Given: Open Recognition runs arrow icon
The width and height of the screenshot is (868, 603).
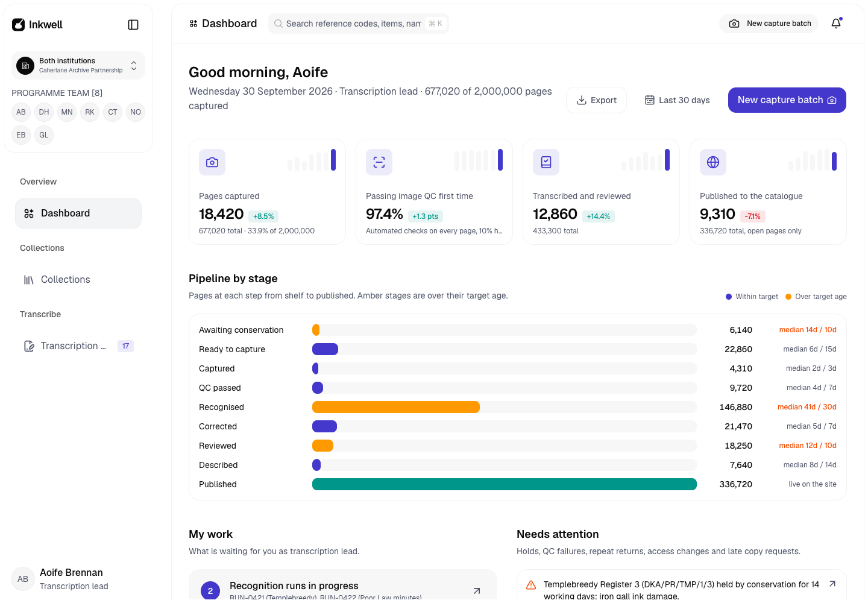Looking at the screenshot, I should [x=477, y=591].
